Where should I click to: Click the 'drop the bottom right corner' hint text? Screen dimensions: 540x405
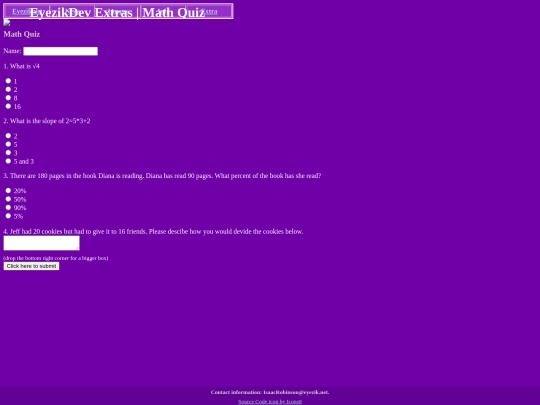tap(55, 258)
